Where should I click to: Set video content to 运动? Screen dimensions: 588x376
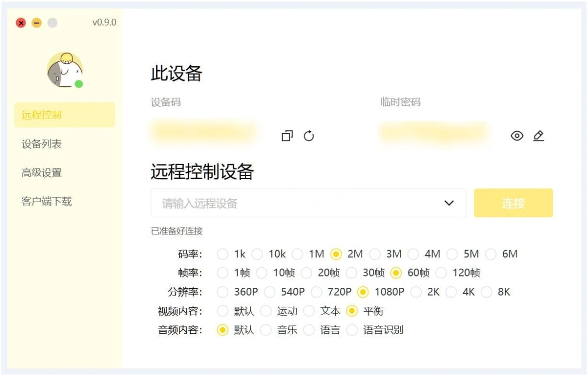(x=266, y=311)
